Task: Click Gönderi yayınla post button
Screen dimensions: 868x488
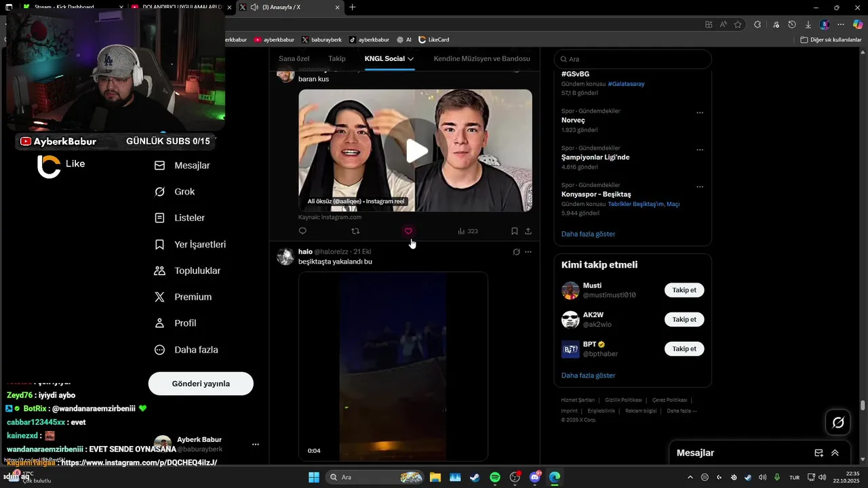Action: click(201, 384)
